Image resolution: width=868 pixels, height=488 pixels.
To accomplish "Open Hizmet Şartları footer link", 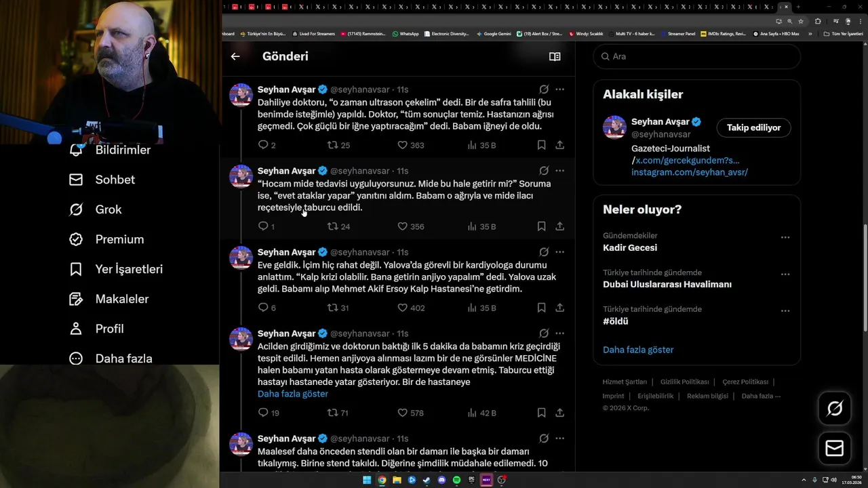I will click(x=625, y=382).
